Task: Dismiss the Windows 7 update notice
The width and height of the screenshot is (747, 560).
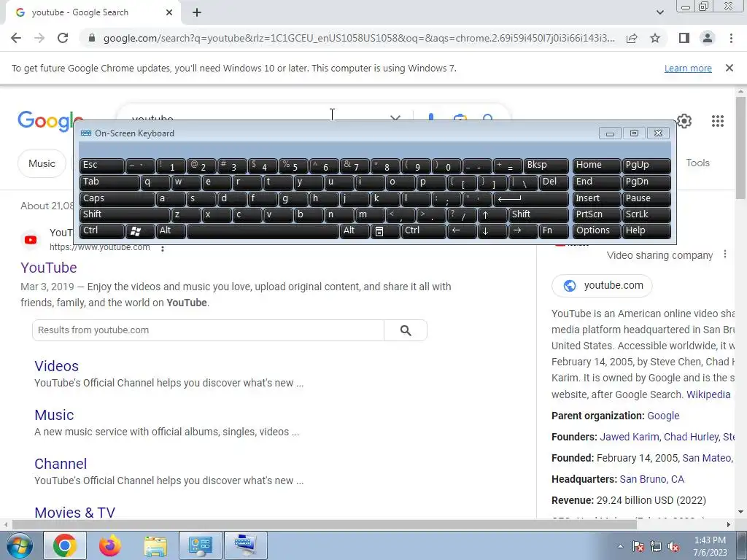Action: (x=729, y=68)
